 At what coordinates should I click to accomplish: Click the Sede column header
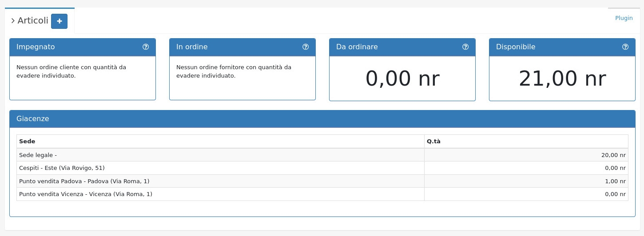(27, 142)
